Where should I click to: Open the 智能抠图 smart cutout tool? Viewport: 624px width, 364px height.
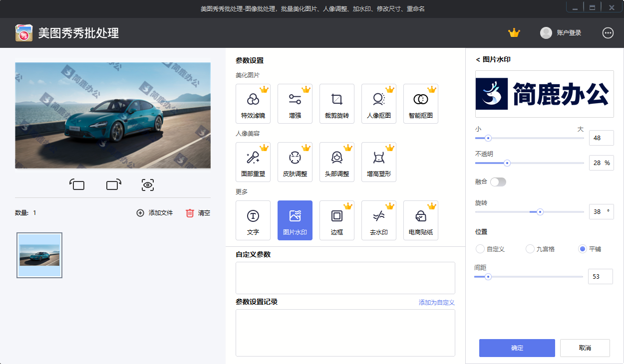click(x=421, y=103)
